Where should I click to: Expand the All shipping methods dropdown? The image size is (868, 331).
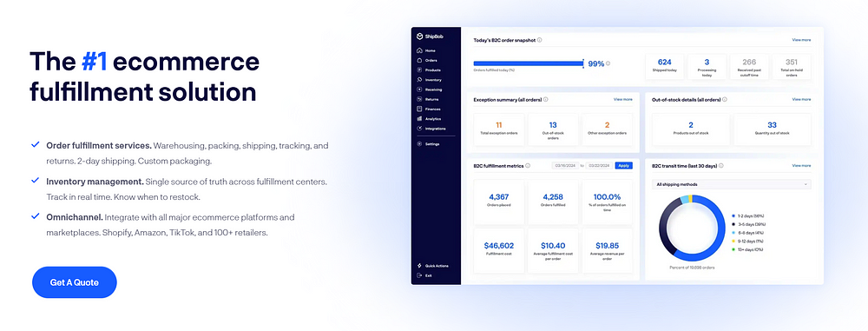tap(731, 184)
